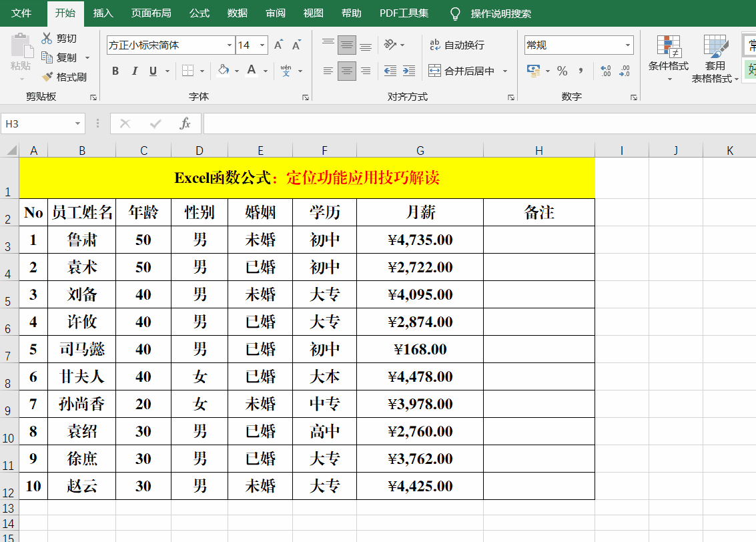The image size is (756, 542).
Task: Toggle middle vertical alignment
Action: point(347,45)
